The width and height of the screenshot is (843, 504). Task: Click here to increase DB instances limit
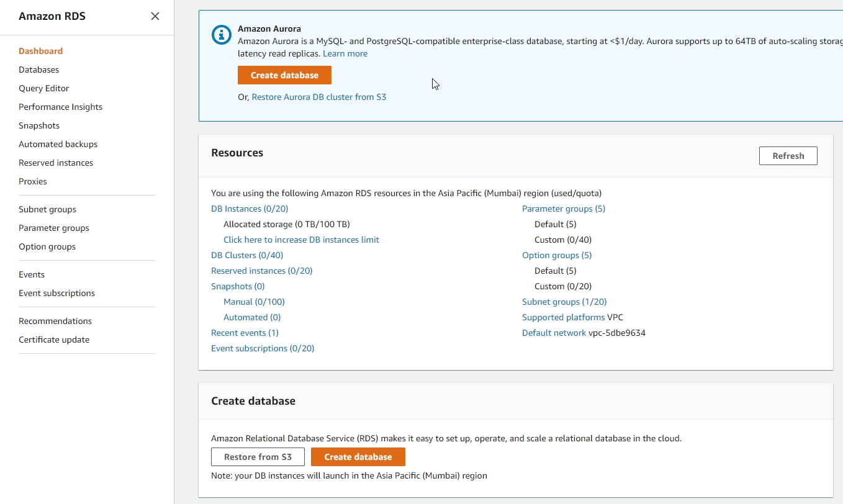[301, 240]
